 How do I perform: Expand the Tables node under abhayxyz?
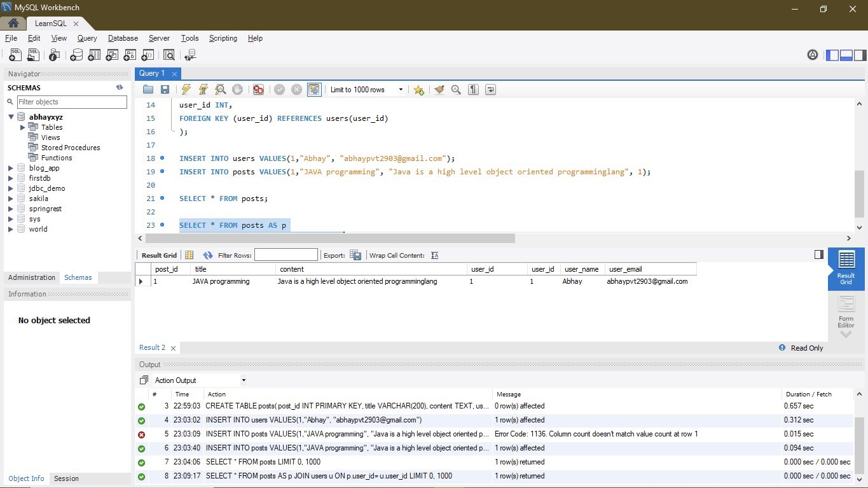pos(23,127)
